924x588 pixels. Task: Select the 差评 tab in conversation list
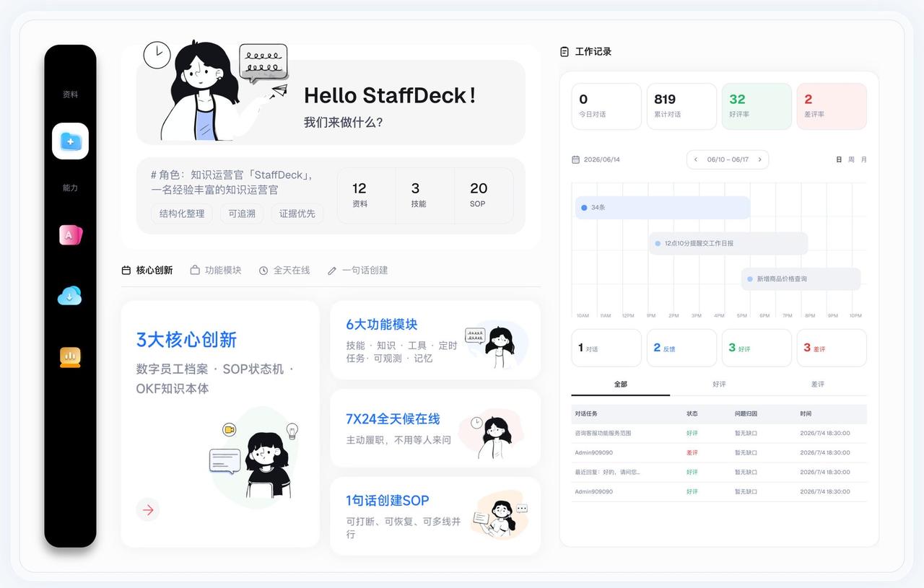point(818,385)
